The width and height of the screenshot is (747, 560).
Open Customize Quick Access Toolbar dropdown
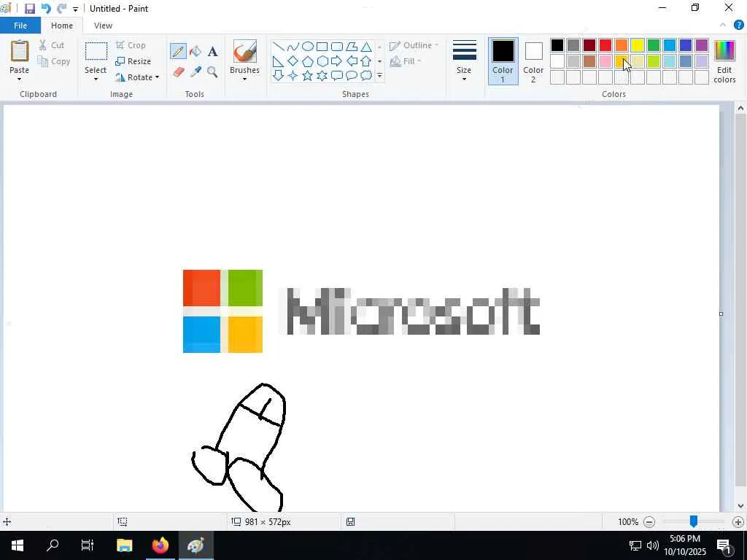pos(75,9)
